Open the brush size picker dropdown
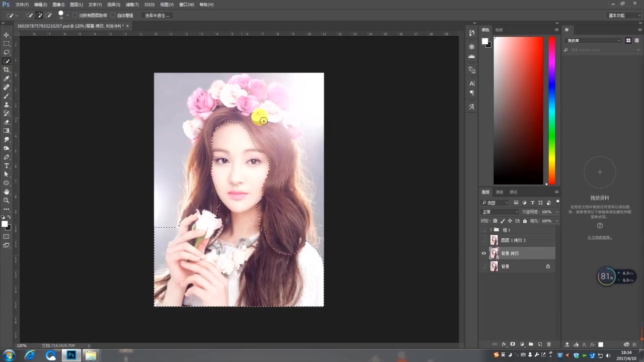Image resolution: width=644 pixels, height=362 pixels. pyautogui.click(x=67, y=15)
